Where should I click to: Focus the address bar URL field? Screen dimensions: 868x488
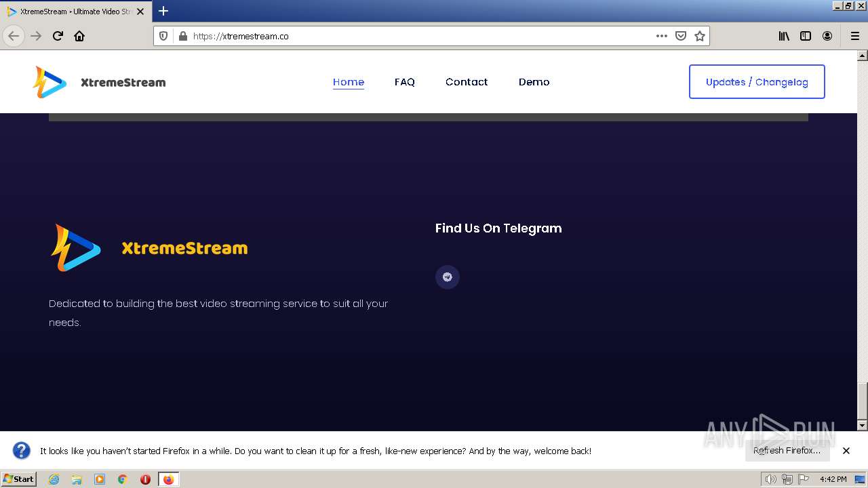pos(420,36)
